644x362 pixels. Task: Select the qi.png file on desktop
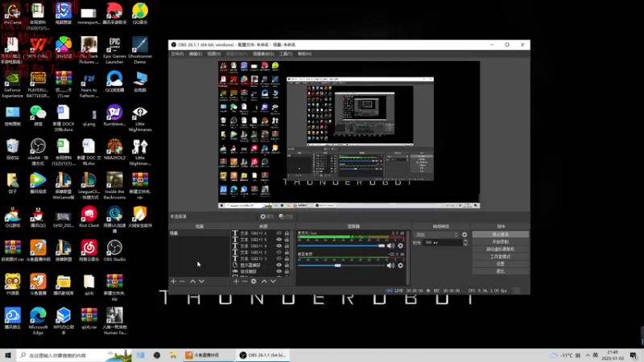tap(89, 115)
